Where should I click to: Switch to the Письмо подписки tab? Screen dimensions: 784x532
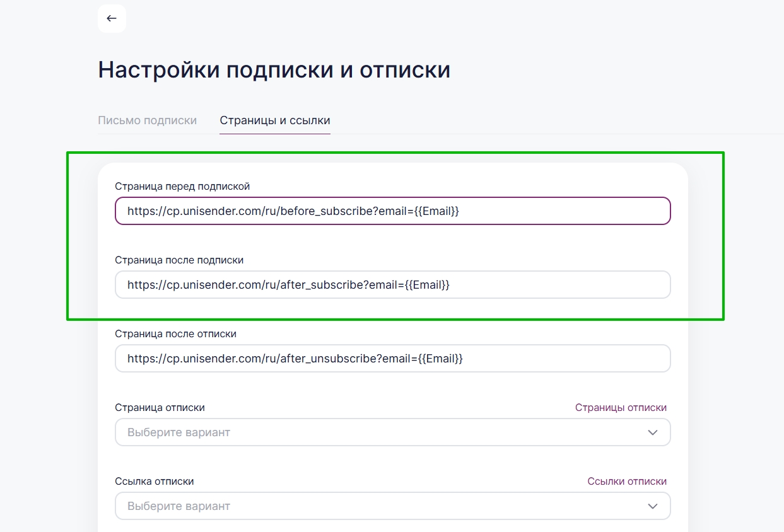tap(147, 120)
